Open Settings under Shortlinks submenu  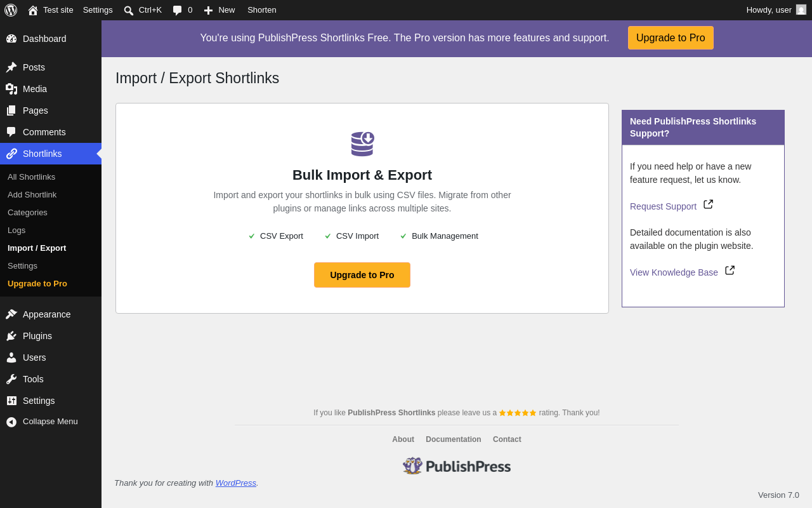[22, 266]
